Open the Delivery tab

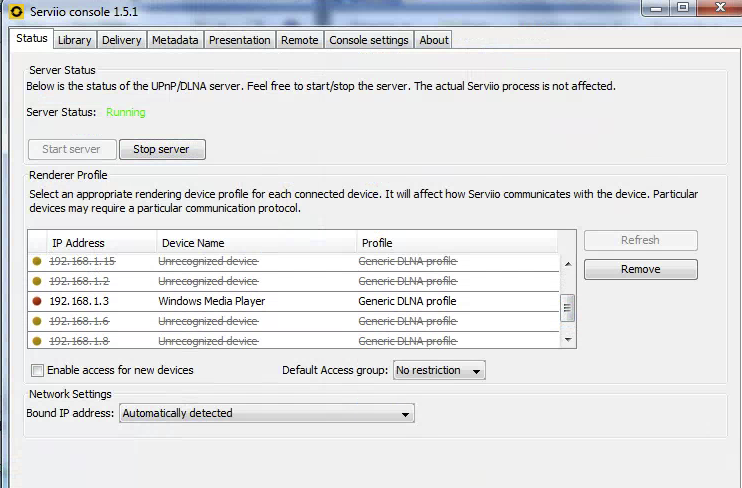[121, 40]
